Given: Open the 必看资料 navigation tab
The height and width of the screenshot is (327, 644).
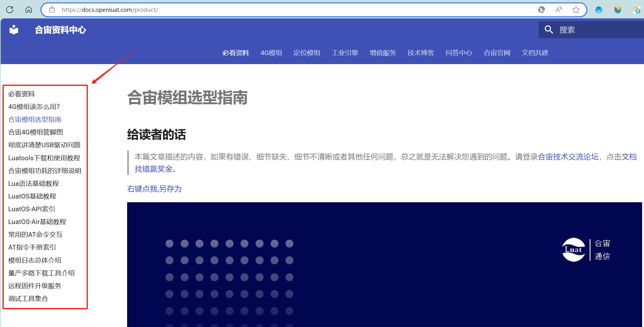Looking at the screenshot, I should pos(236,53).
